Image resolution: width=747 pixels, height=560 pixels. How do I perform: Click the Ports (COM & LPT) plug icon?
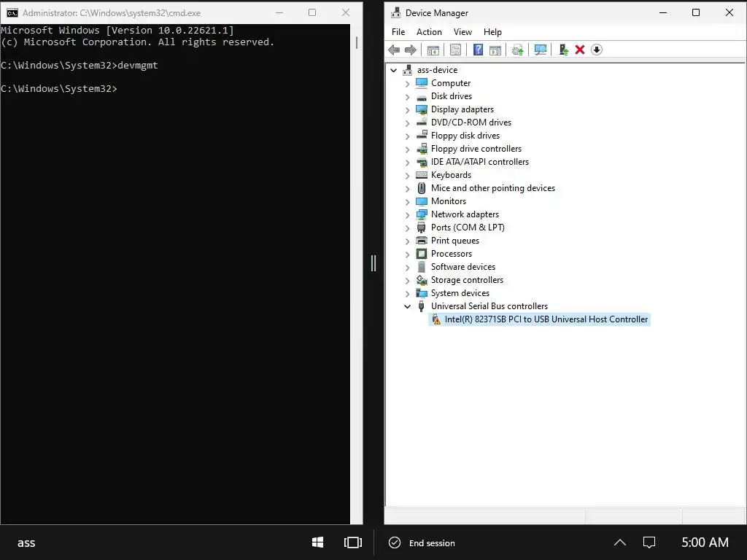(422, 227)
